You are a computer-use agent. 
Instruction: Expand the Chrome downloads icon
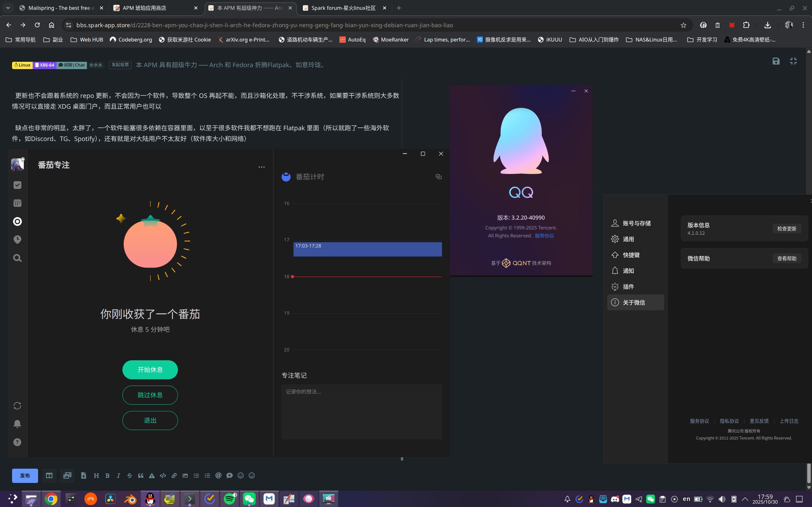point(767,25)
